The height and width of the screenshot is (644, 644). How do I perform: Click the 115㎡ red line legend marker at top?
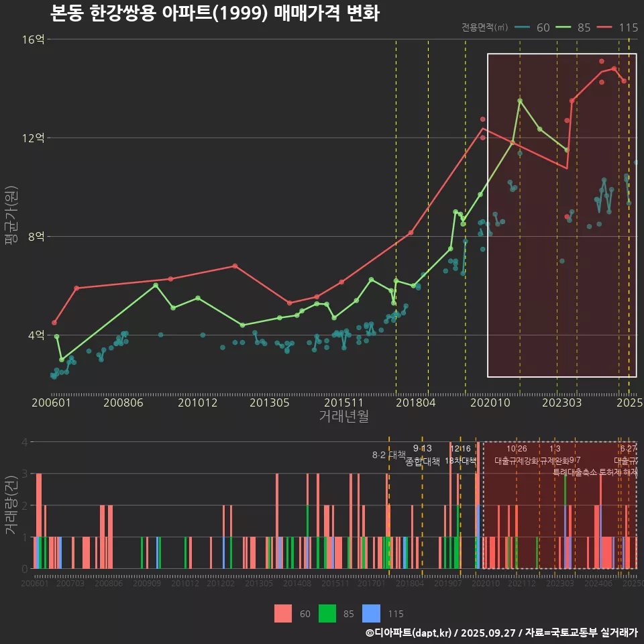tap(605, 28)
